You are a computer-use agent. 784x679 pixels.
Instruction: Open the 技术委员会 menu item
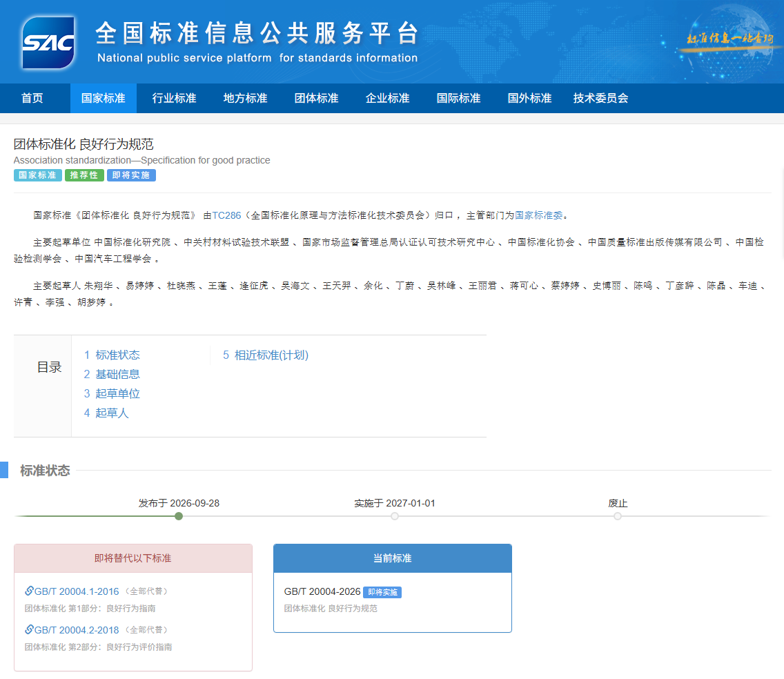(x=600, y=98)
